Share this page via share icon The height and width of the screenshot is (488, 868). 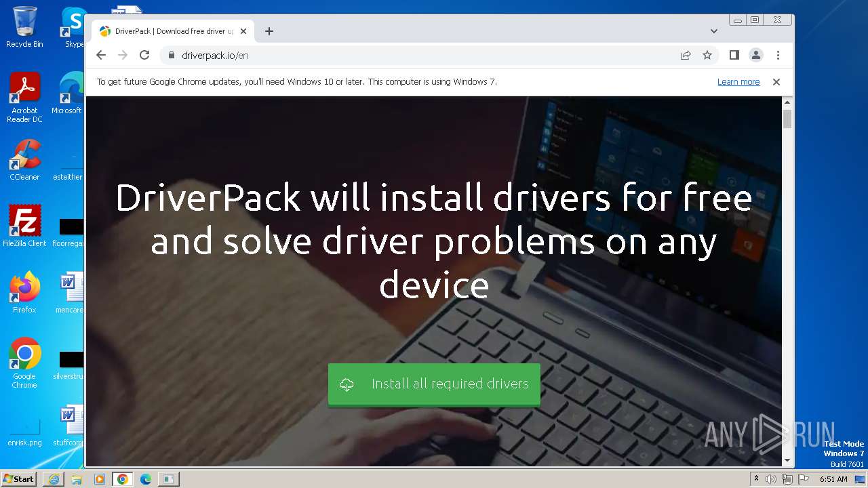coord(686,55)
